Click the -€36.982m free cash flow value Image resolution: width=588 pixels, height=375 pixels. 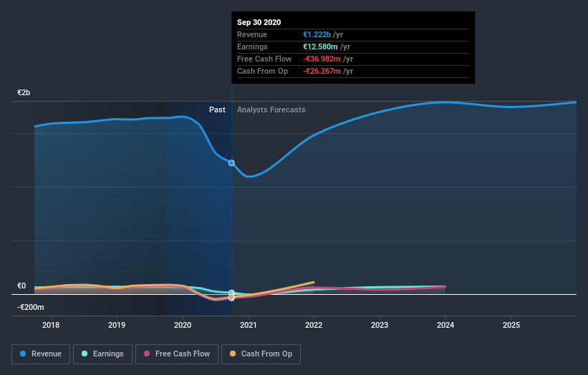322,59
